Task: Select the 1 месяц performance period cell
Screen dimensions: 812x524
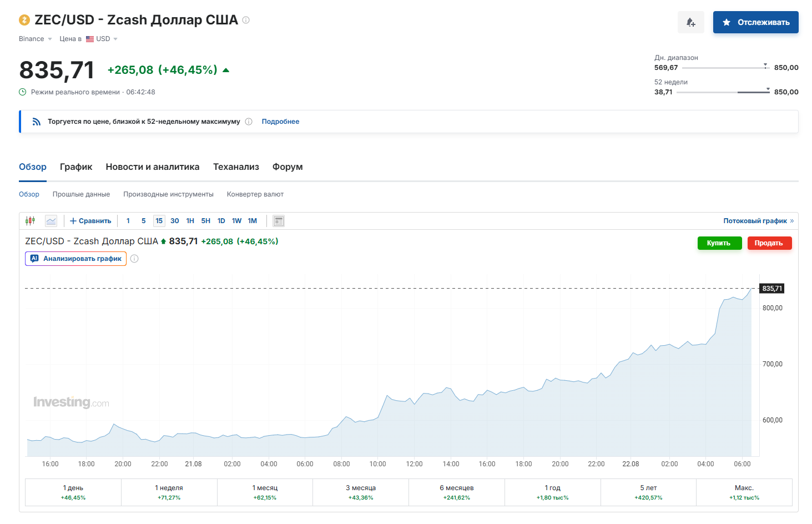Action: click(265, 492)
